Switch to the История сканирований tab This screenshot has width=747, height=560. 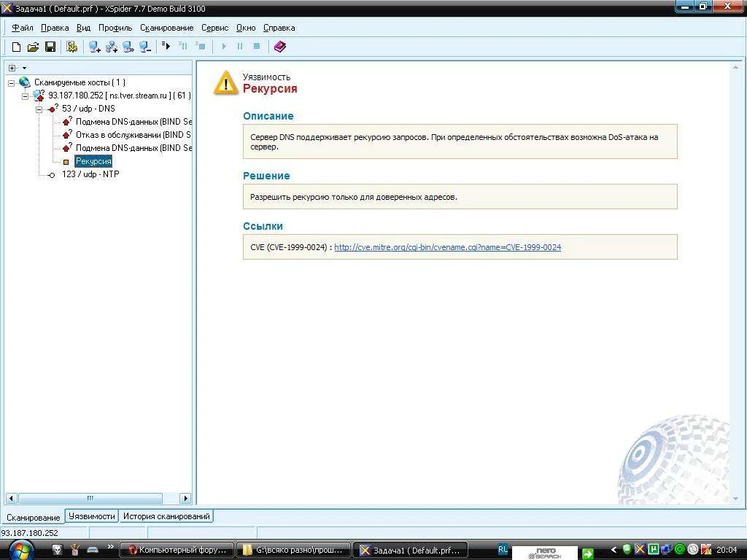tap(166, 516)
